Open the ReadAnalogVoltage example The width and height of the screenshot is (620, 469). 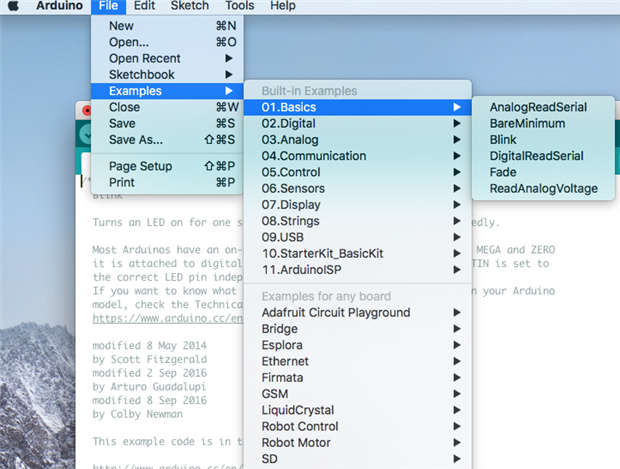pyautogui.click(x=543, y=188)
